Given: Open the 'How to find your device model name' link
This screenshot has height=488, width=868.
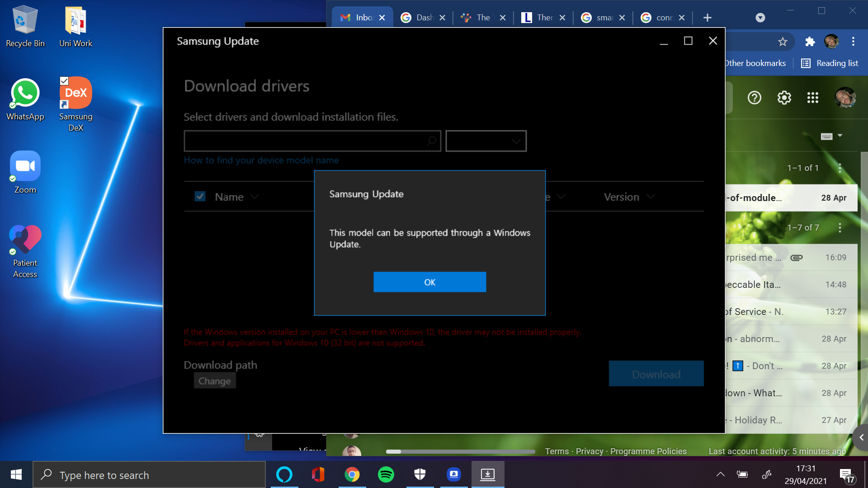Looking at the screenshot, I should (261, 160).
